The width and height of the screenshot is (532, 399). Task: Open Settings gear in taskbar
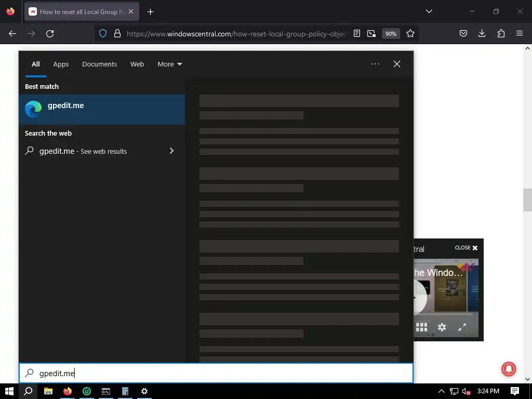144,391
